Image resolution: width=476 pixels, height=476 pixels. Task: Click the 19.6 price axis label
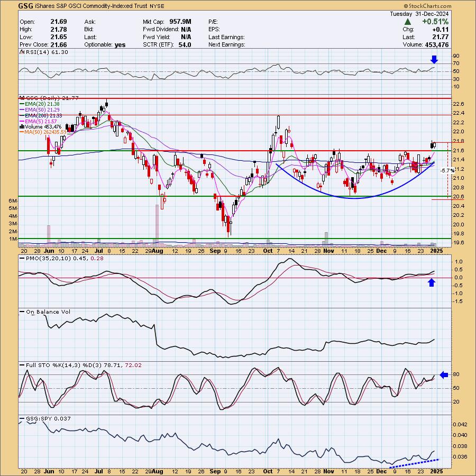(x=458, y=243)
